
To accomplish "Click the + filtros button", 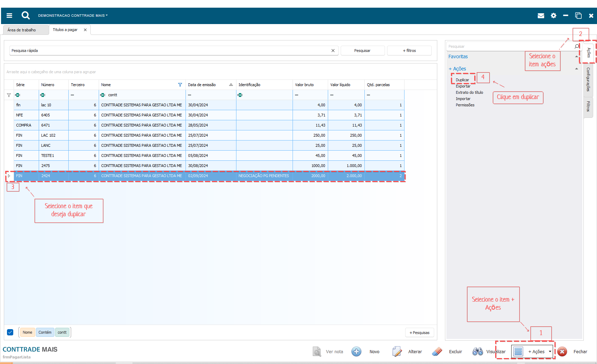I will point(409,51).
